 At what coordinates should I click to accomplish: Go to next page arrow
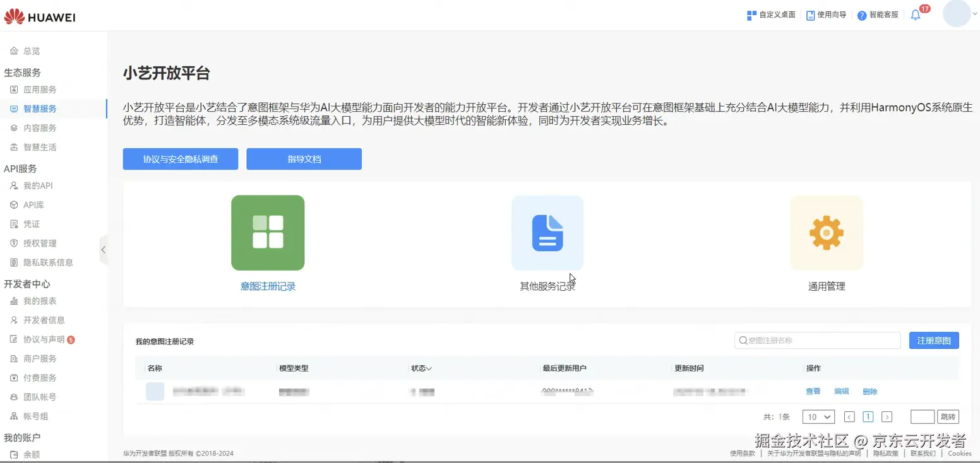(x=887, y=417)
